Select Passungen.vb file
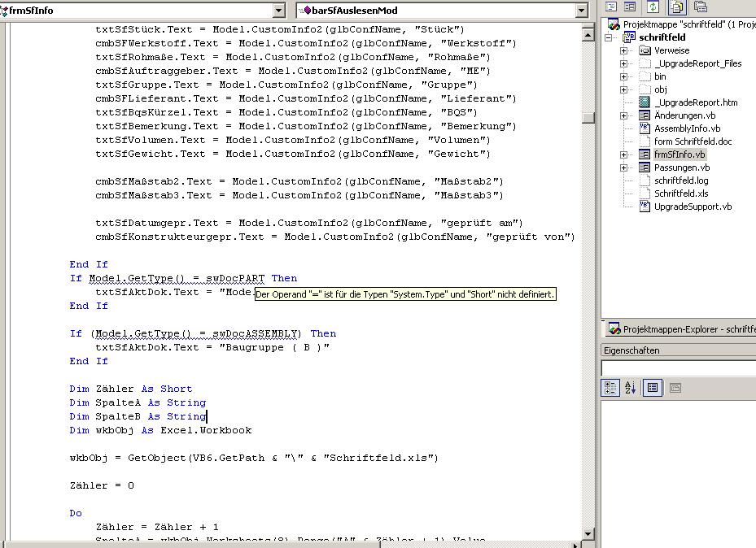Viewport: 756px width, 548px height. tap(681, 167)
